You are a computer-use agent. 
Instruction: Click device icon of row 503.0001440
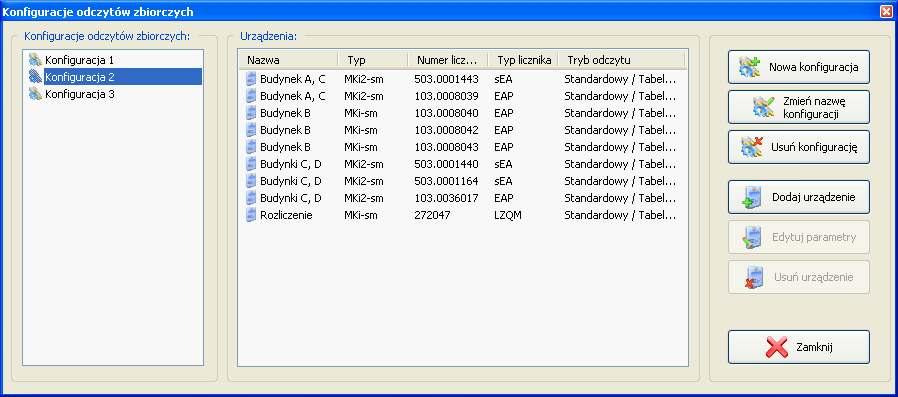[250, 164]
